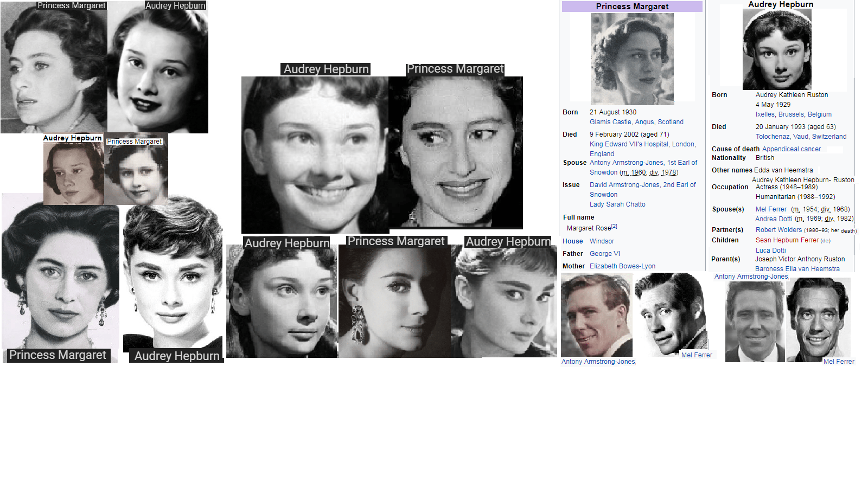Open the David Armstrong-Jones, 2nd Earl link

click(x=642, y=185)
